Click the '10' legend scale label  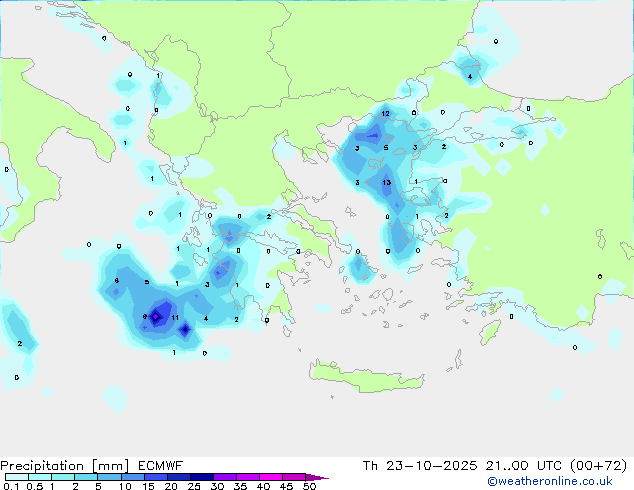[125, 486]
